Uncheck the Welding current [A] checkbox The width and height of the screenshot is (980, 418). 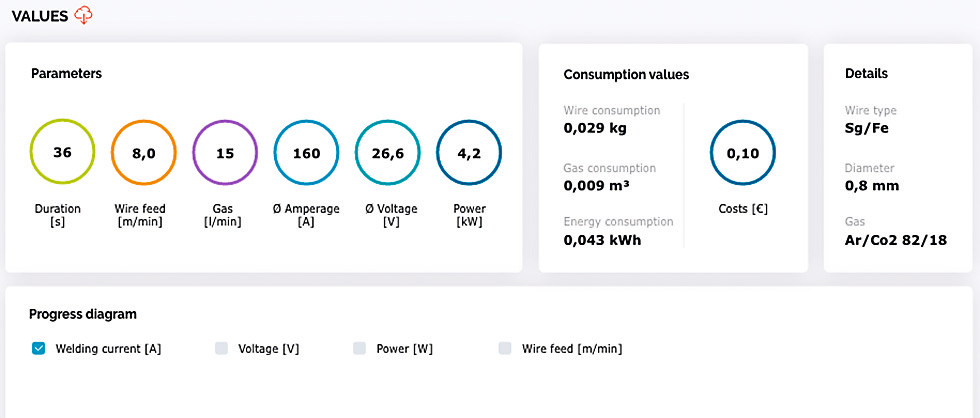click(x=39, y=348)
